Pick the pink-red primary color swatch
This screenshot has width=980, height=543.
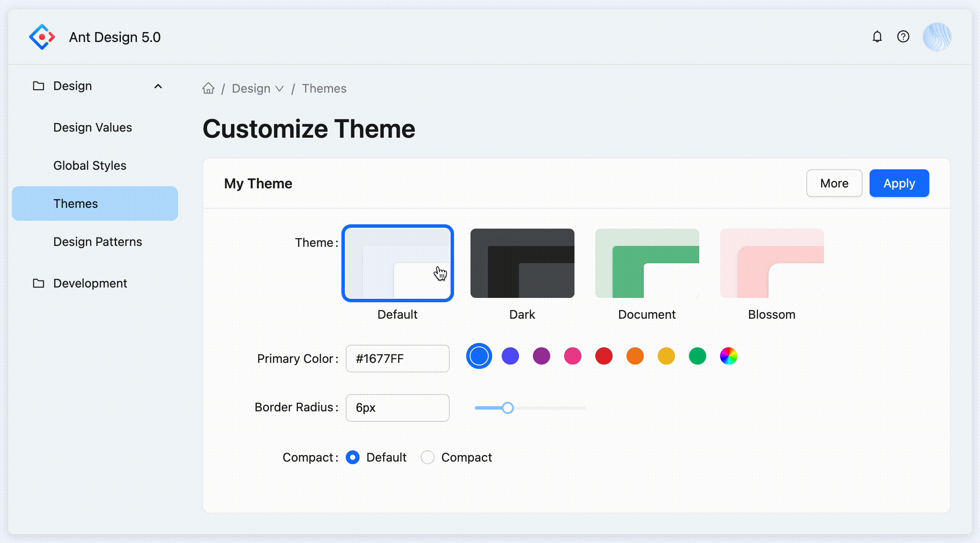[x=572, y=356]
